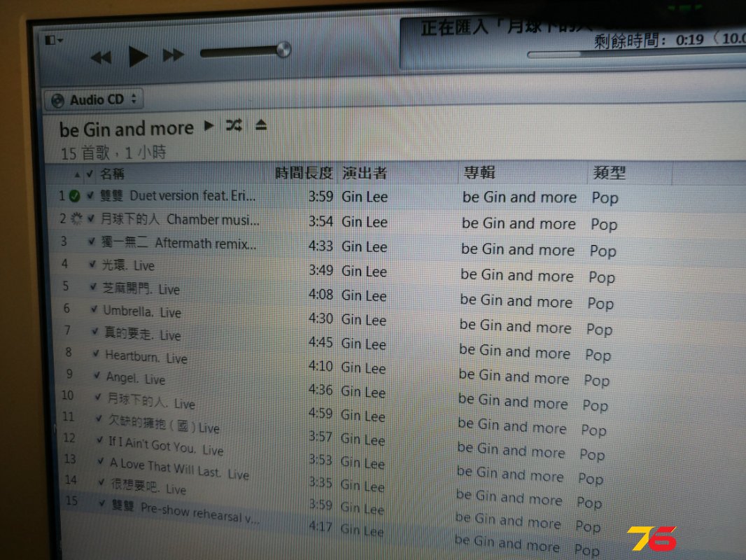The image size is (746, 560).
Task: Sort by the 類型 column header
Action: (609, 172)
